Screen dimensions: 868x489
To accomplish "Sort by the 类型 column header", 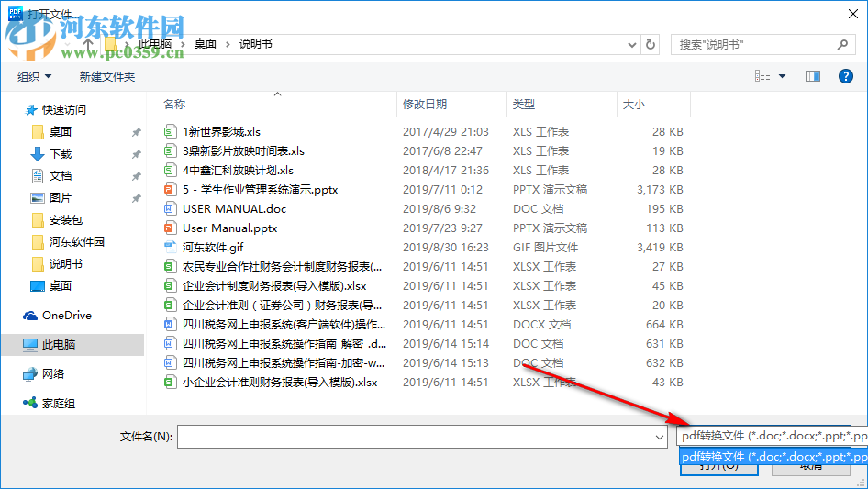I will 524,104.
